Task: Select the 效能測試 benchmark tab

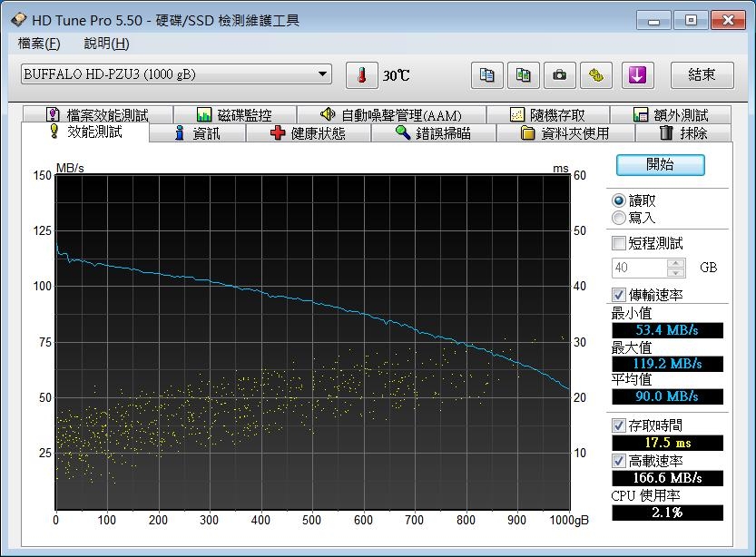Action: pyautogui.click(x=85, y=132)
